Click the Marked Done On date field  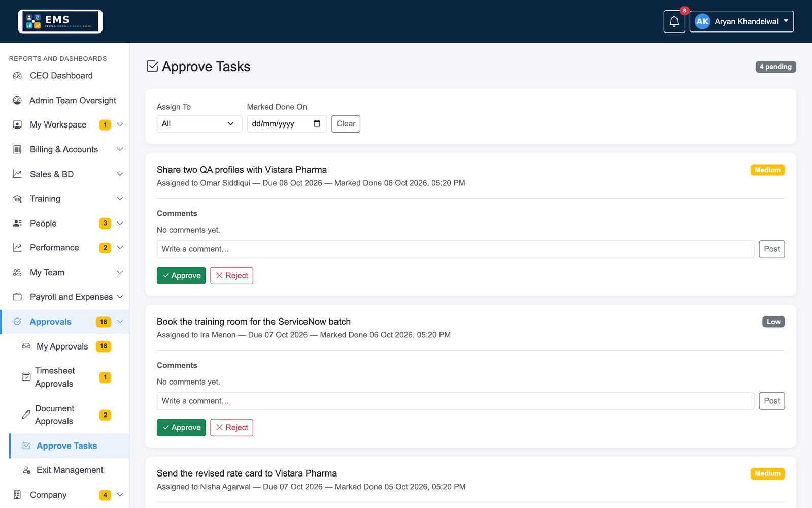point(287,123)
